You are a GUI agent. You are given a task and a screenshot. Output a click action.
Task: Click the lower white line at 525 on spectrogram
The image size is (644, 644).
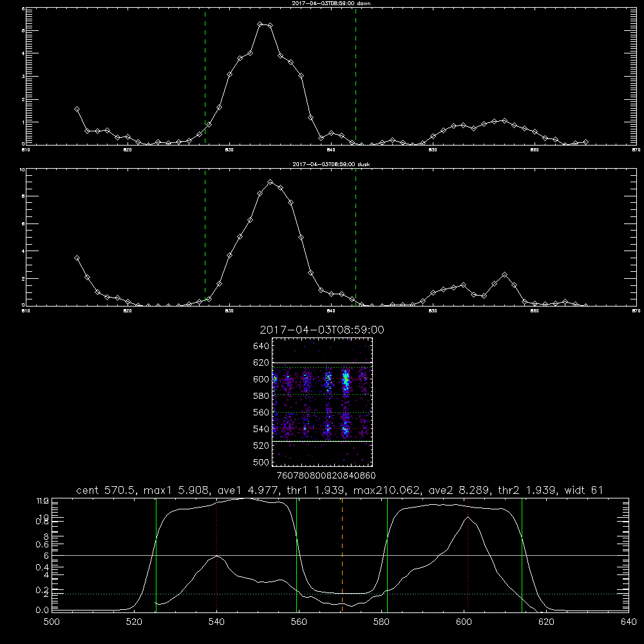[x=322, y=441]
